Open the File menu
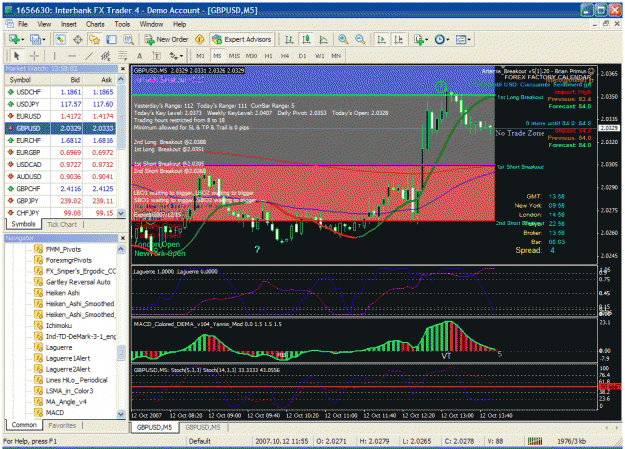Image resolution: width=625 pixels, height=449 pixels. 23,24
